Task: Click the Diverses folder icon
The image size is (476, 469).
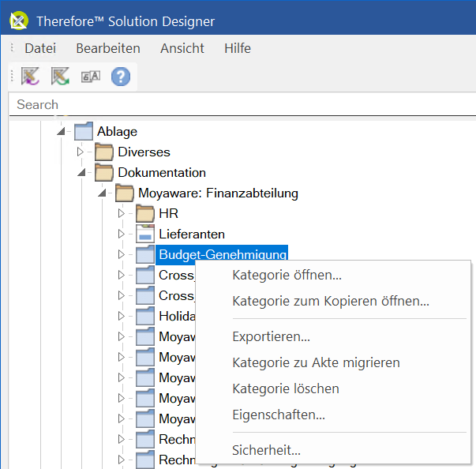Action: (104, 152)
